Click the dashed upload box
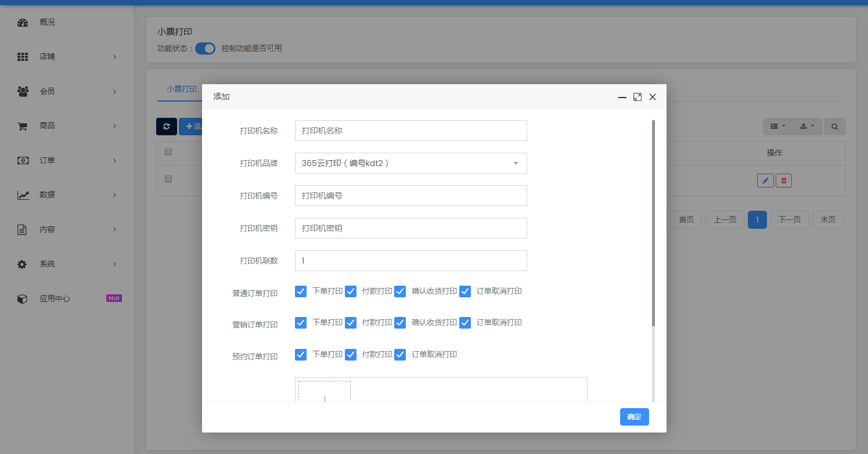This screenshot has width=868, height=454. tap(325, 391)
